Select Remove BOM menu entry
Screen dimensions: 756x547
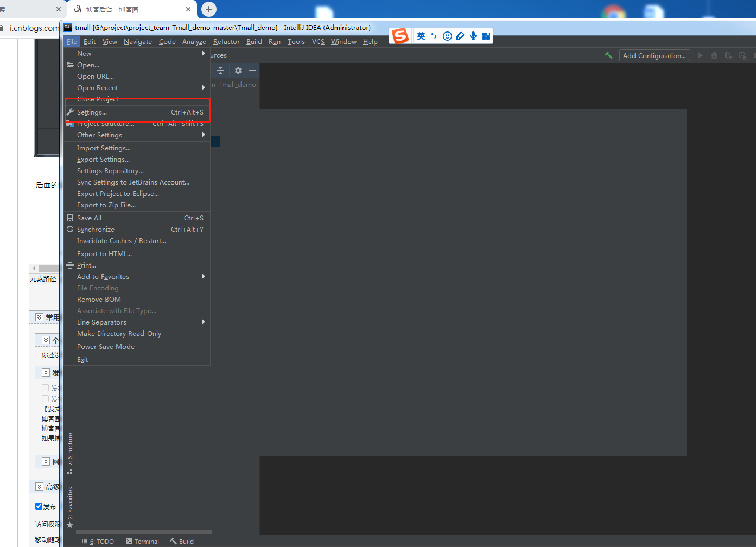point(137,299)
